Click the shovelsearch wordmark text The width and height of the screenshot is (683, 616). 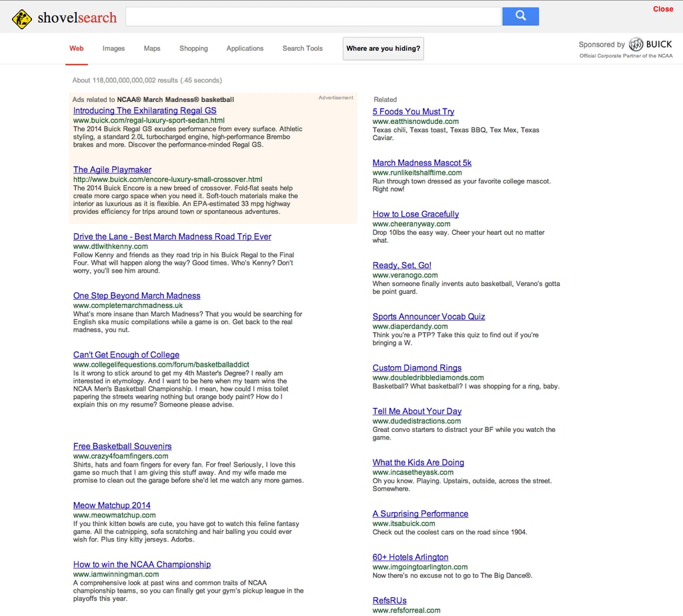[x=77, y=18]
